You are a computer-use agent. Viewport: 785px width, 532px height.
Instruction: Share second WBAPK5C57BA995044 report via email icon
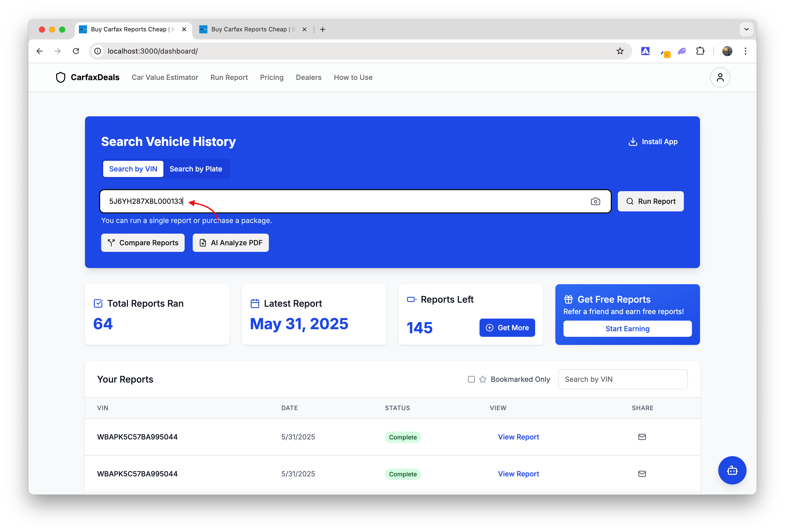coord(642,474)
